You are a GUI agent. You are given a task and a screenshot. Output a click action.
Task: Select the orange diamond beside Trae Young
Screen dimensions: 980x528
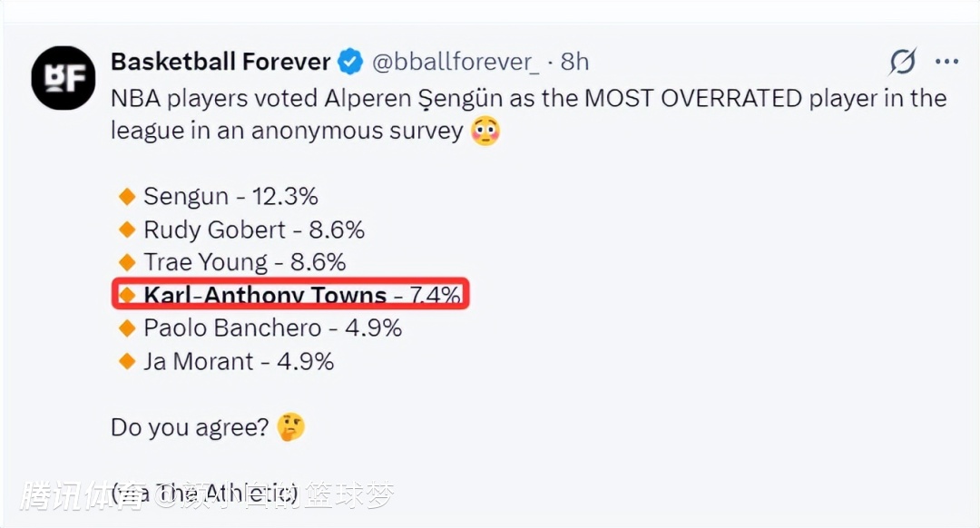coord(127,262)
